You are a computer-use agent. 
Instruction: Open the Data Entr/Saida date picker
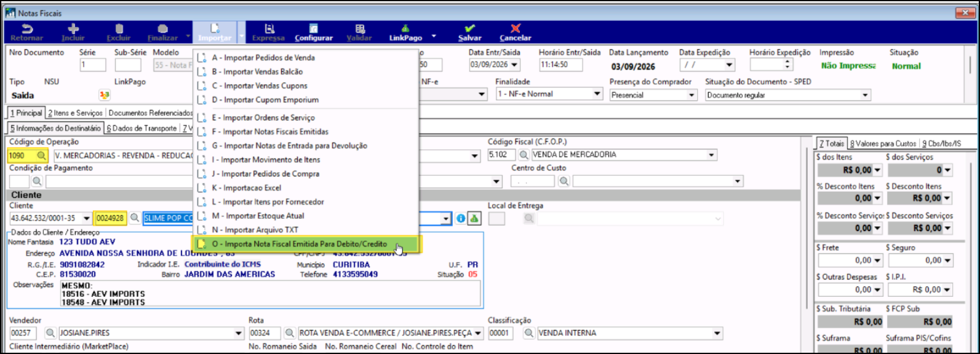coord(514,65)
